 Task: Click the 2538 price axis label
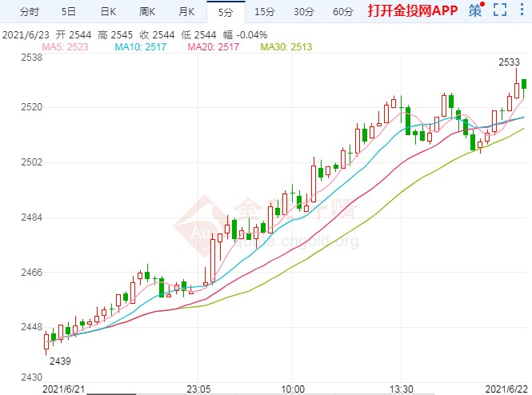(x=31, y=58)
